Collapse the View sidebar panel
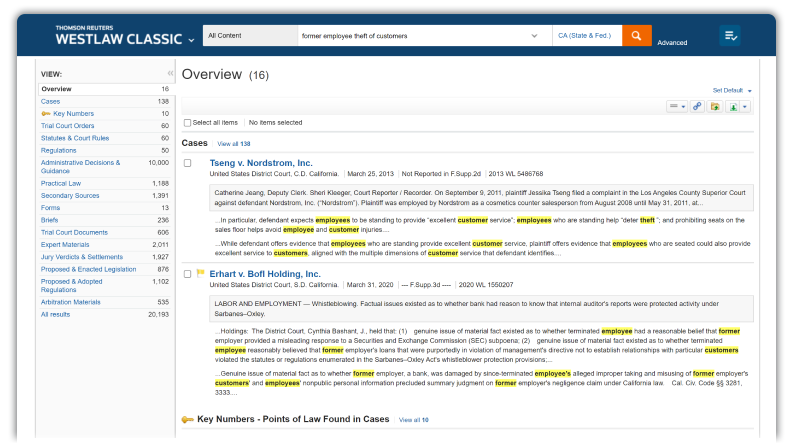 [x=170, y=74]
